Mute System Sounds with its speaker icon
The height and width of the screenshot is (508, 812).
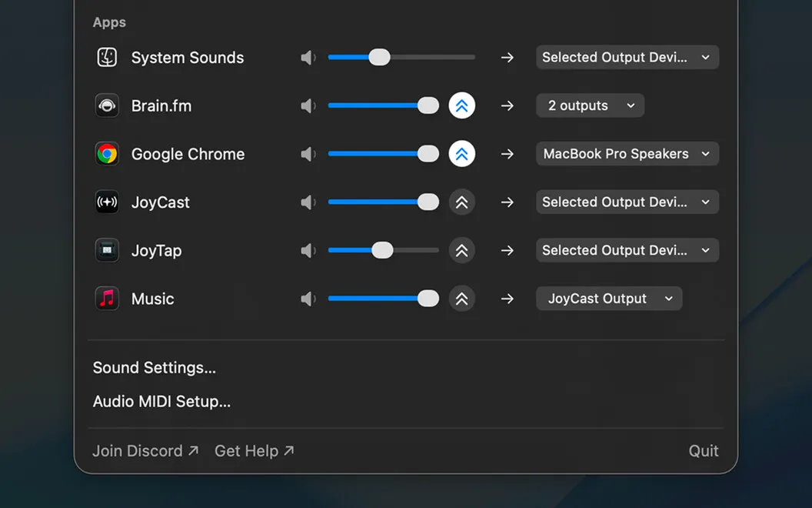tap(308, 58)
